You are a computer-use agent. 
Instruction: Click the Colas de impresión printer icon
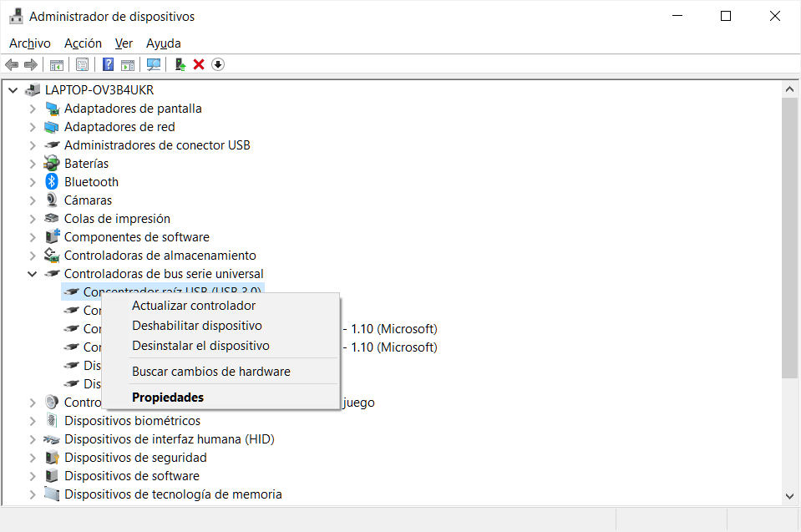(52, 218)
